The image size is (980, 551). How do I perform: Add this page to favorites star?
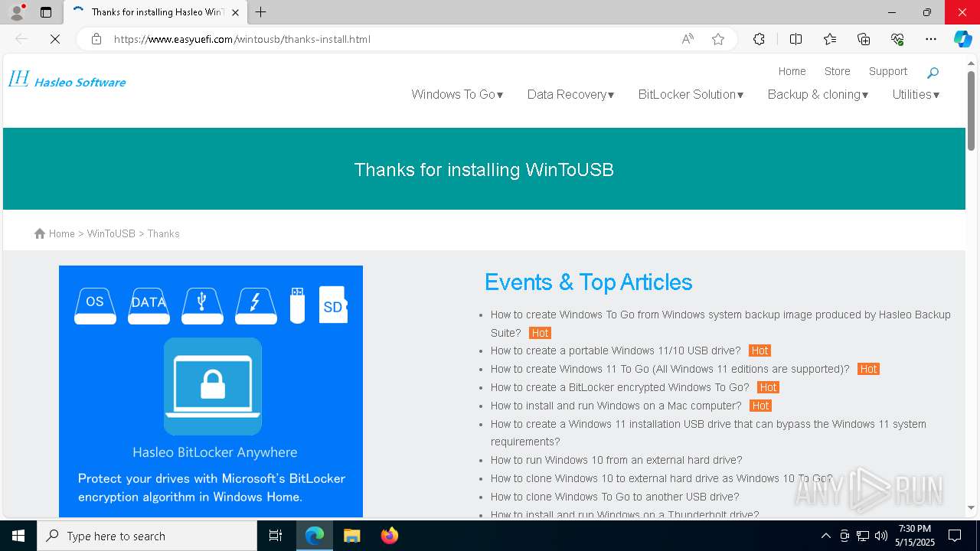(718, 39)
